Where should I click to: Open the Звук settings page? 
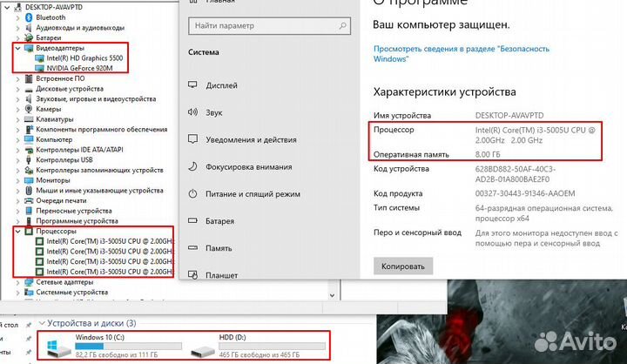click(214, 113)
